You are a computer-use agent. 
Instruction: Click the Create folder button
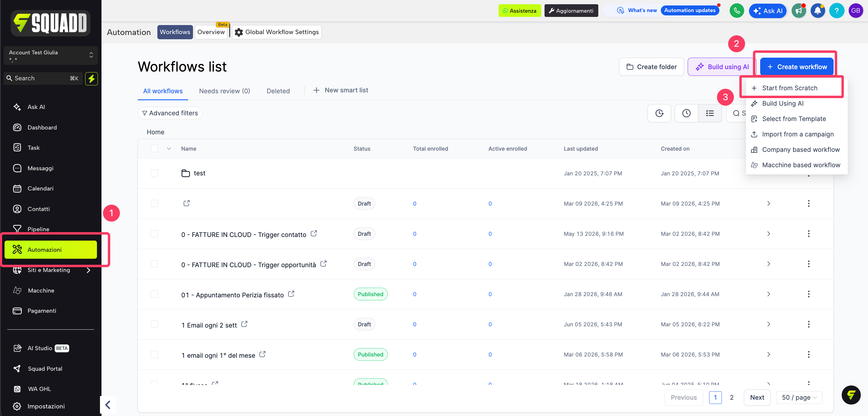(x=651, y=67)
